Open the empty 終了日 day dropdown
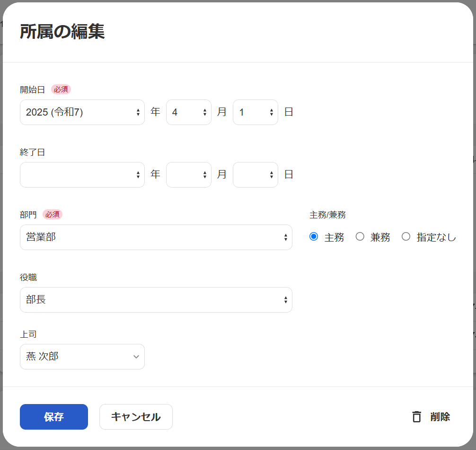This screenshot has width=476, height=450. 255,174
